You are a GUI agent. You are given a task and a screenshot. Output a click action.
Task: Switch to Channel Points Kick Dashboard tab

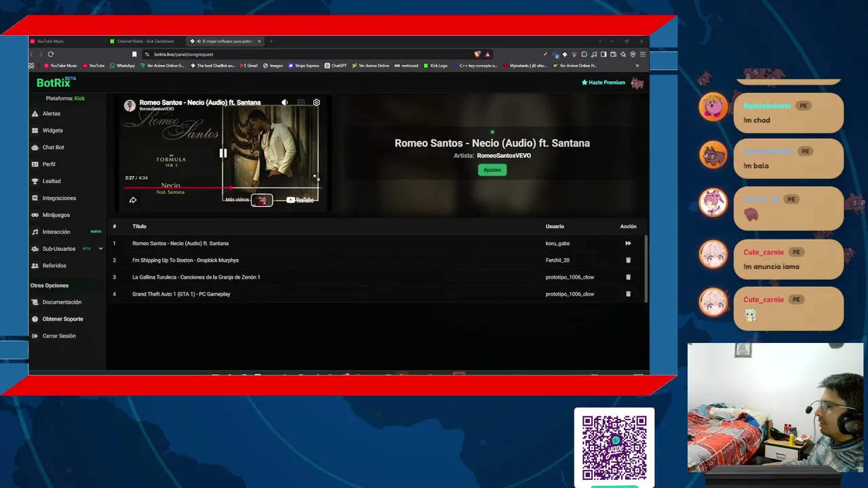[x=145, y=41]
